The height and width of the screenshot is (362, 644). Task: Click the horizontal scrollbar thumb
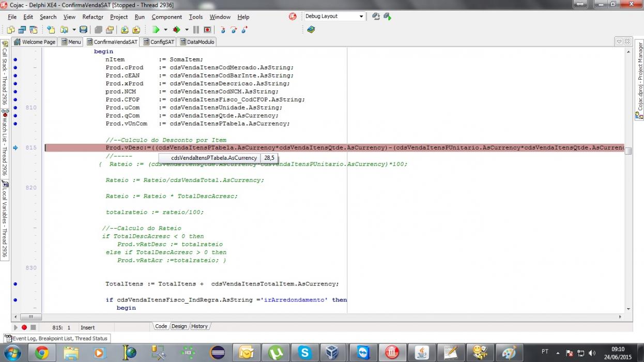pos(31,317)
